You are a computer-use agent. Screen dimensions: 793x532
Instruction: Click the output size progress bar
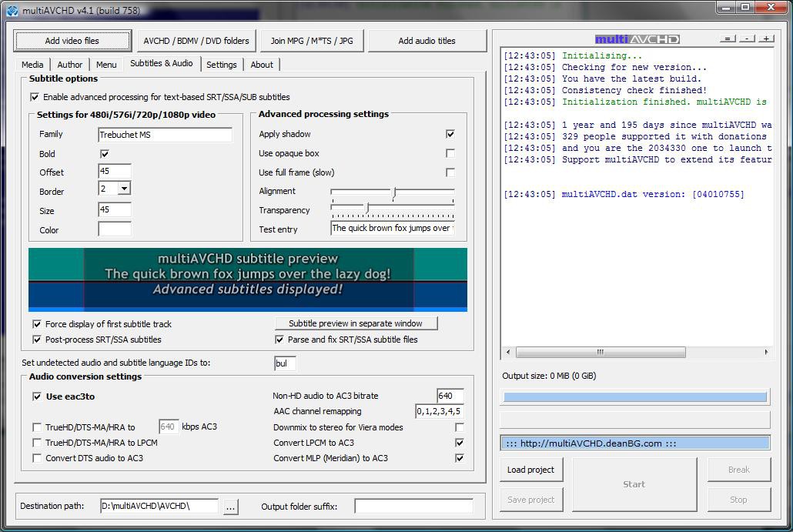(x=635, y=397)
